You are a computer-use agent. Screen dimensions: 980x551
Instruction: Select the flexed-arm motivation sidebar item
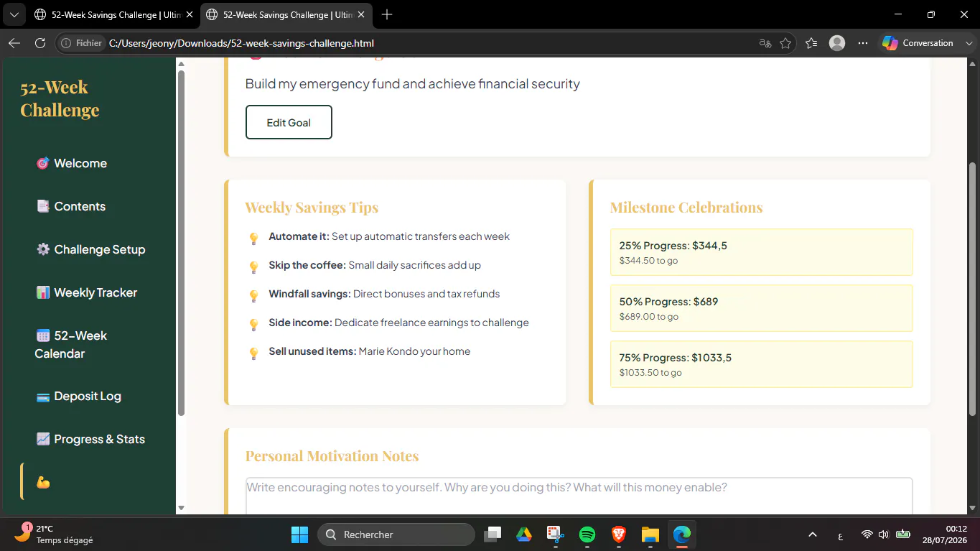tap(43, 482)
